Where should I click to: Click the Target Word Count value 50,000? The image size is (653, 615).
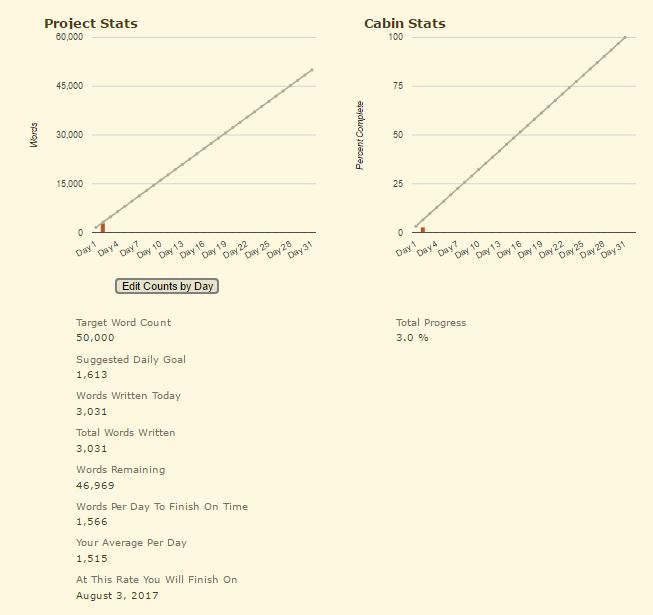pyautogui.click(x=95, y=338)
